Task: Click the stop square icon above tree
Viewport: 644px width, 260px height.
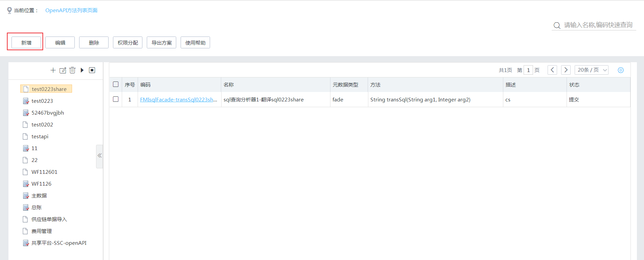Action: pyautogui.click(x=92, y=70)
